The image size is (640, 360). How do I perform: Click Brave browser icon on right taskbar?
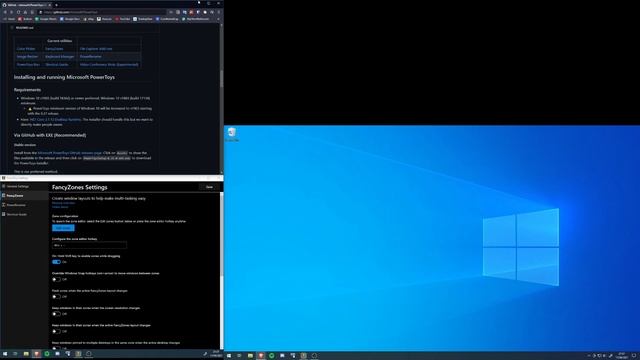tap(261, 356)
